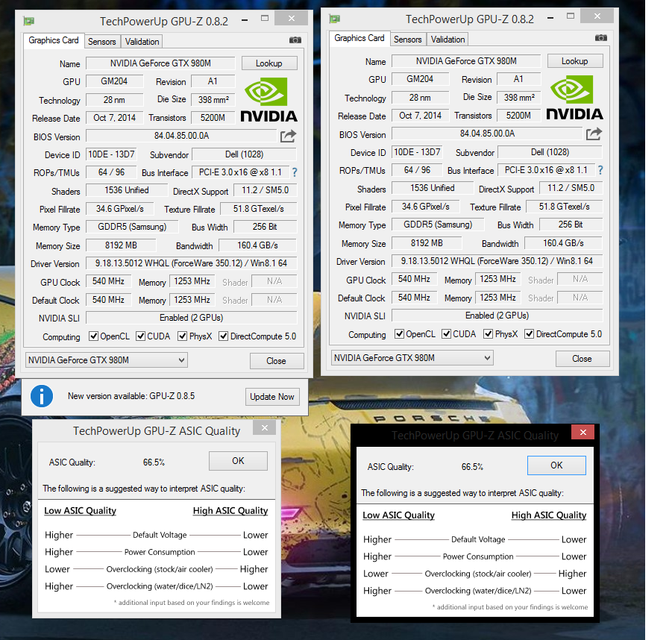Click Driver Version field in right GPU-Z window
The height and width of the screenshot is (640, 672).
(497, 261)
